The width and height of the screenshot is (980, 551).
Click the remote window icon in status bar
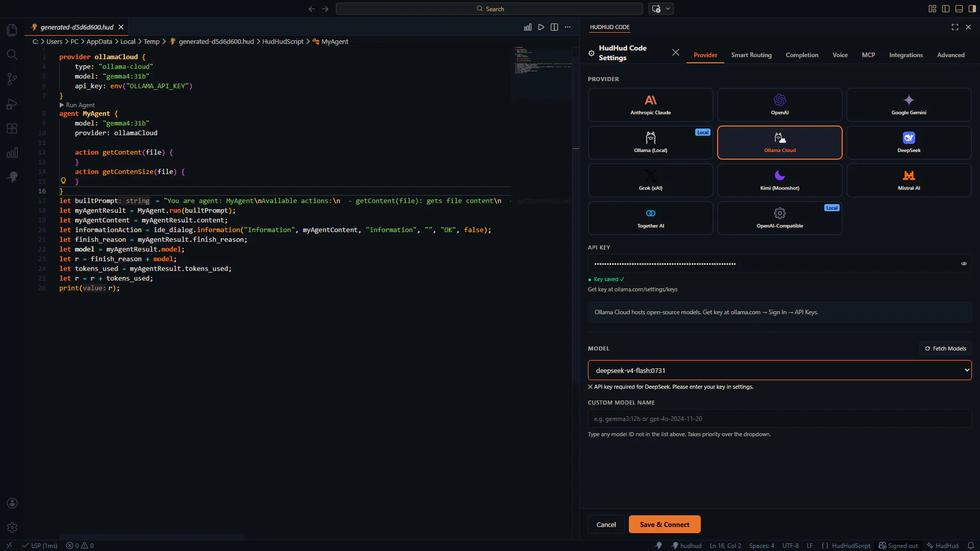click(x=9, y=545)
